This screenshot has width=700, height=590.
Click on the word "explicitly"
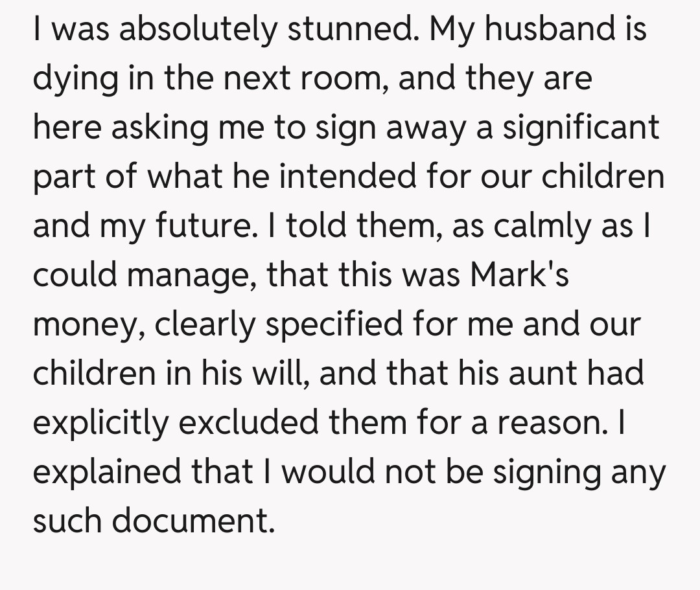[100, 423]
